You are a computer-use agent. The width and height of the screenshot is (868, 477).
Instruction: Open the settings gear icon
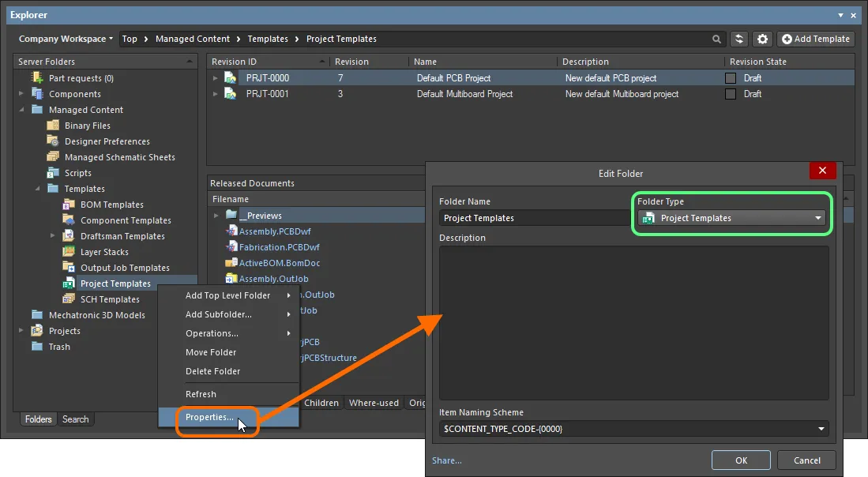click(x=762, y=39)
